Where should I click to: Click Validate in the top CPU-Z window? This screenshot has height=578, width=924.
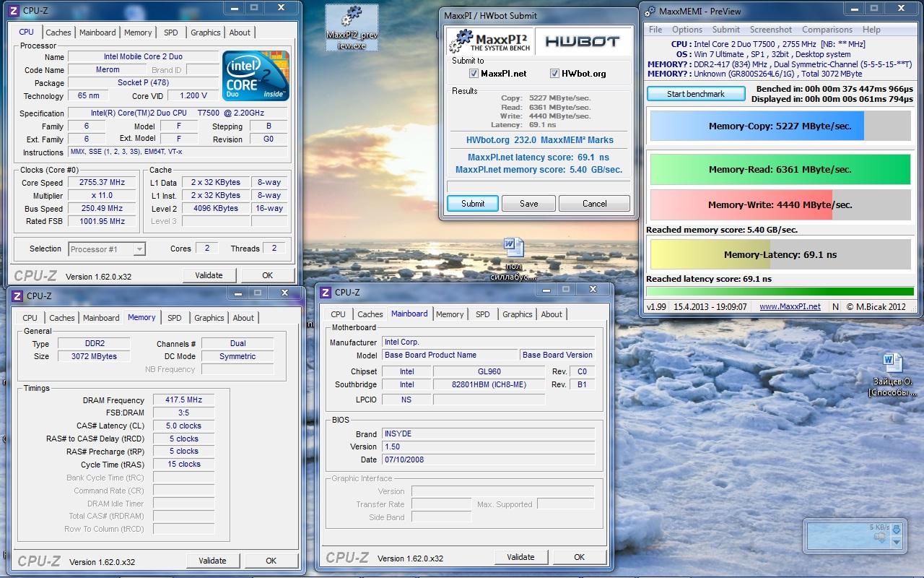[x=209, y=275]
